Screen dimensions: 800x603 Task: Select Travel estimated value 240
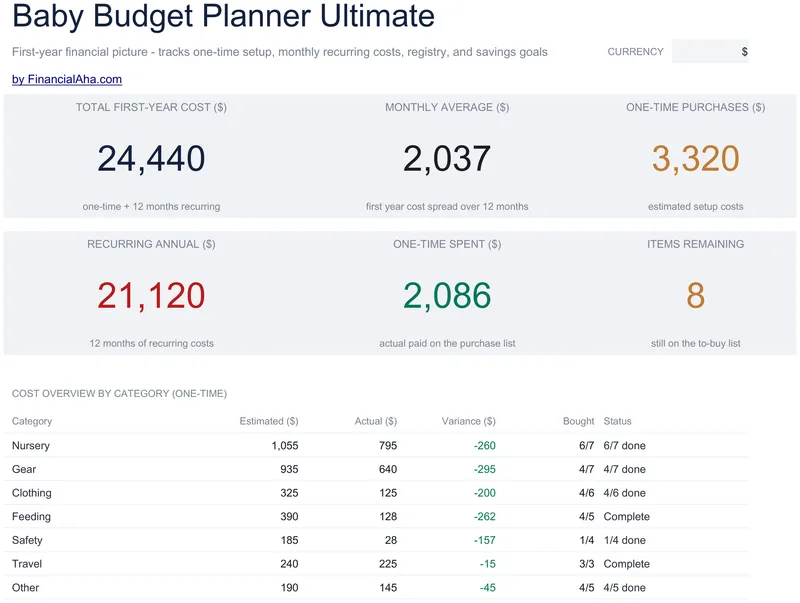(x=289, y=564)
